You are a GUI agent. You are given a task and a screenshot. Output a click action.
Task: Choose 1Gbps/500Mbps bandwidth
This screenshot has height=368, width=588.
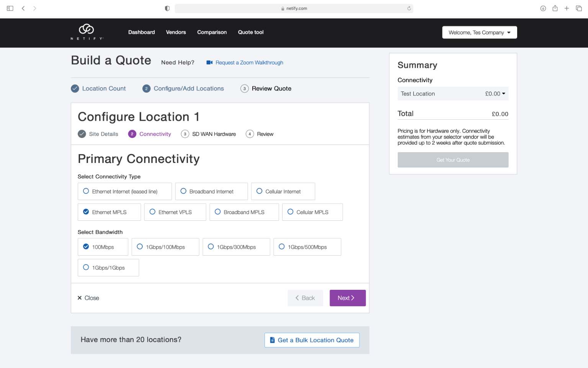(307, 247)
